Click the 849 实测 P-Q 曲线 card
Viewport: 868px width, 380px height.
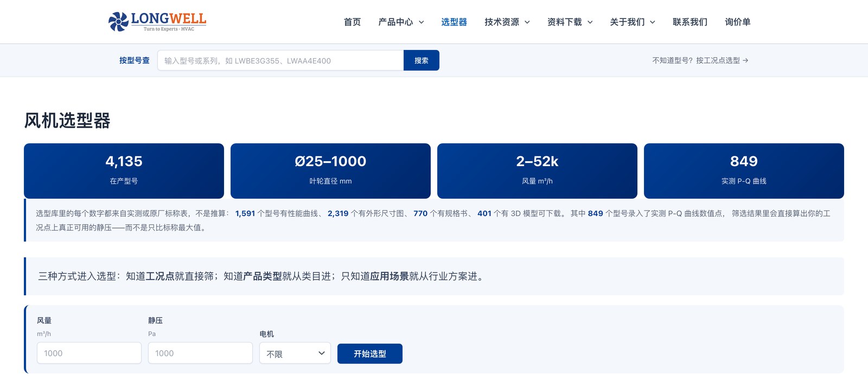coord(744,171)
